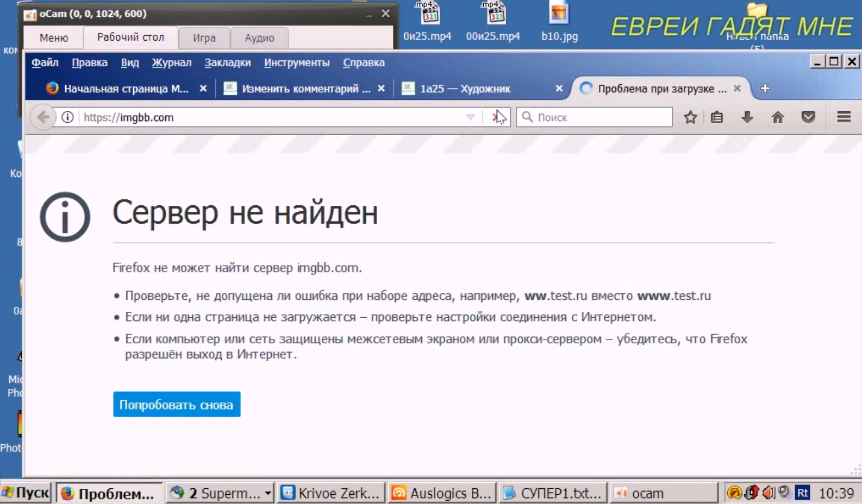Select the Игра tab in oCam
The height and width of the screenshot is (504, 862).
[204, 37]
